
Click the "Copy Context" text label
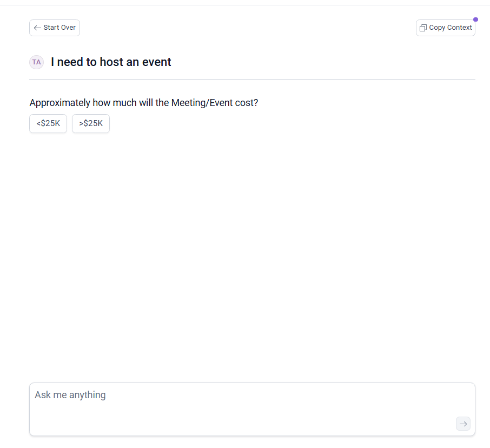(451, 28)
